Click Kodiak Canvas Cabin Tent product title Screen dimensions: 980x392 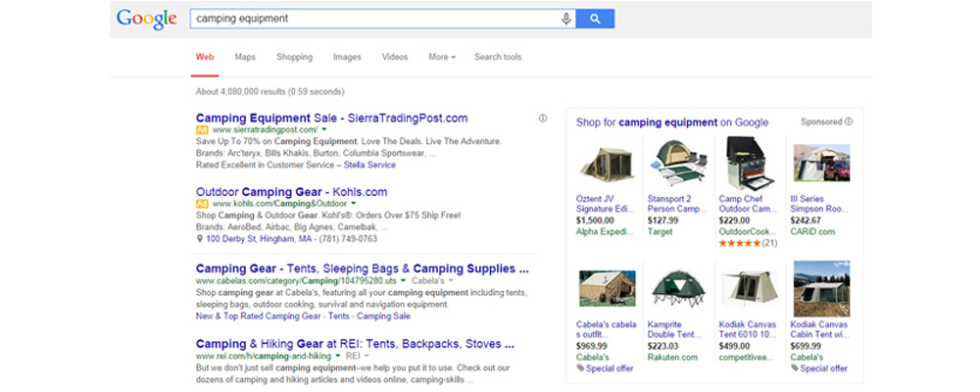(x=819, y=329)
